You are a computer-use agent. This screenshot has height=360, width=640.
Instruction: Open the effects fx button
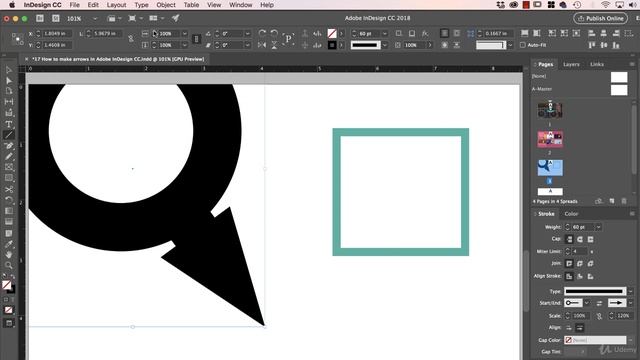(425, 33)
